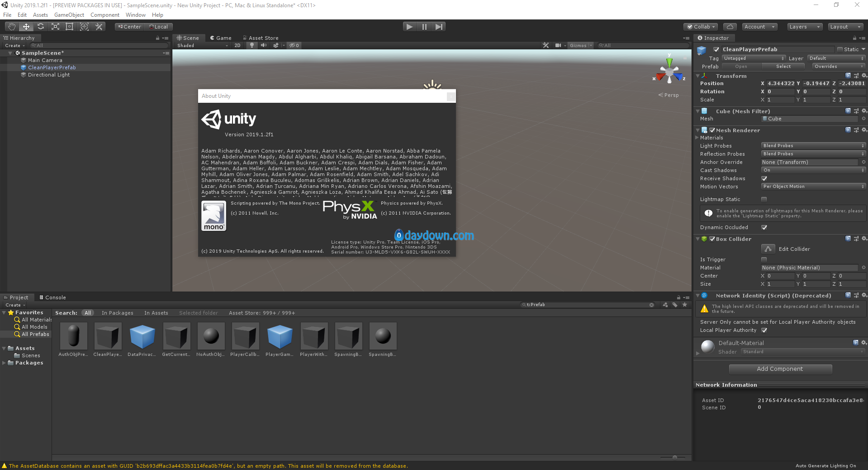868x470 pixels.
Task: Expand the Packages folder
Action: pyautogui.click(x=4, y=363)
